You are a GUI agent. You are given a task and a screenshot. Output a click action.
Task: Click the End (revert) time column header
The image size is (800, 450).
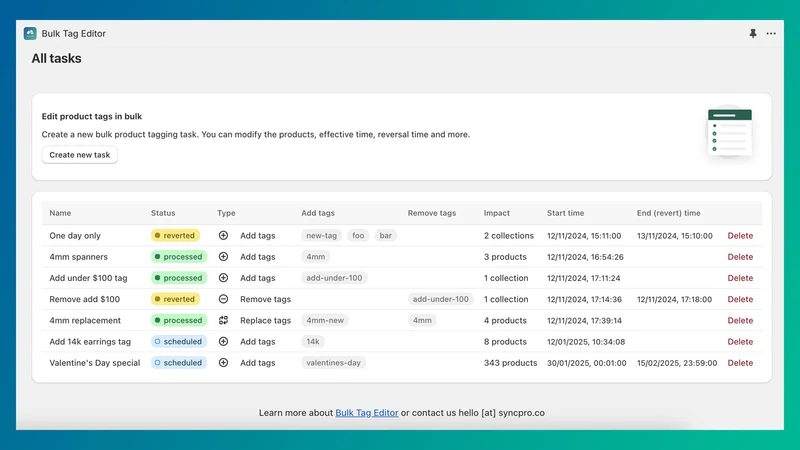(668, 213)
